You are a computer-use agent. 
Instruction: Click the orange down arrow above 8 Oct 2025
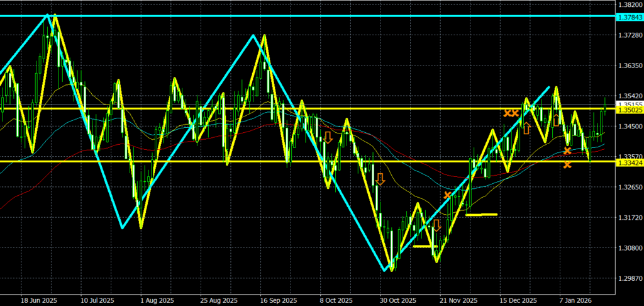[x=328, y=137]
